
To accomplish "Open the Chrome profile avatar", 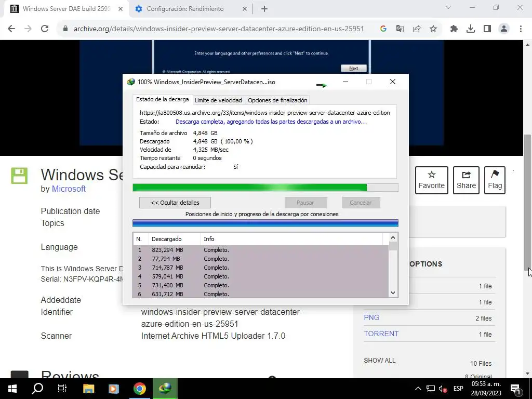I will [504, 29].
